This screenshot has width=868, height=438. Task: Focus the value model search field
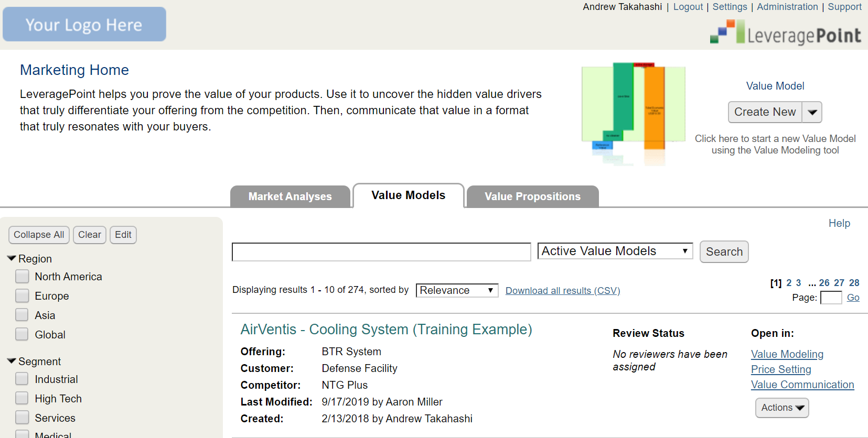381,251
